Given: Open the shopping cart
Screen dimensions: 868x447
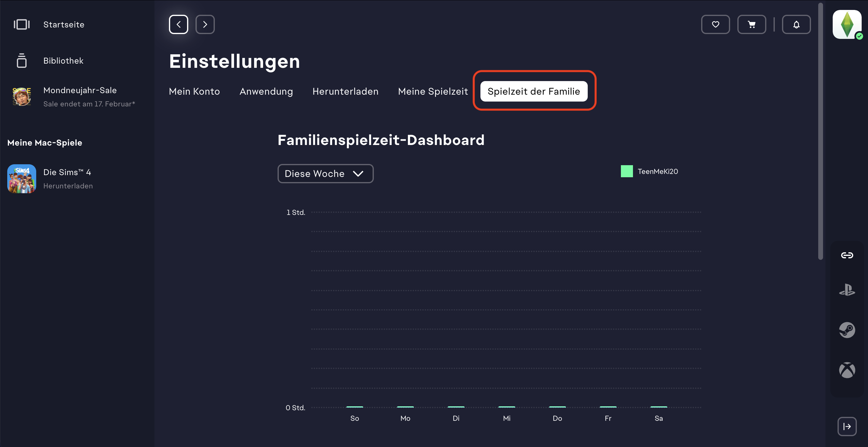Looking at the screenshot, I should 752,24.
